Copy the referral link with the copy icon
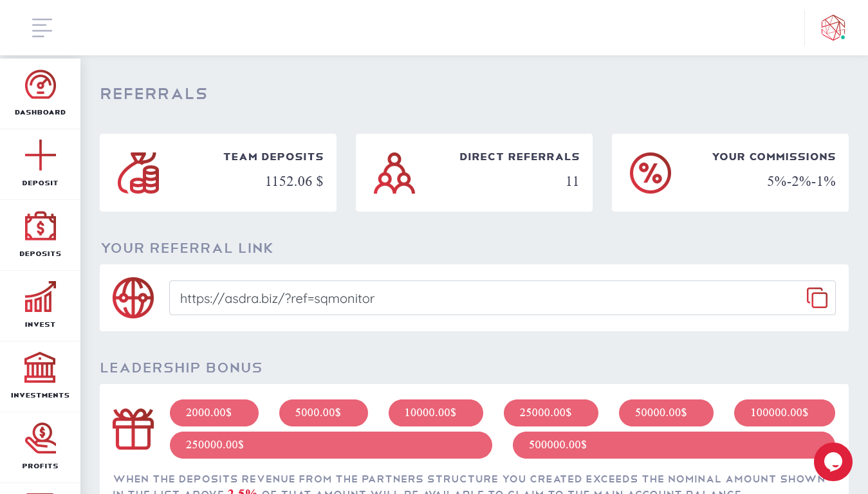This screenshot has width=868, height=494. (817, 298)
